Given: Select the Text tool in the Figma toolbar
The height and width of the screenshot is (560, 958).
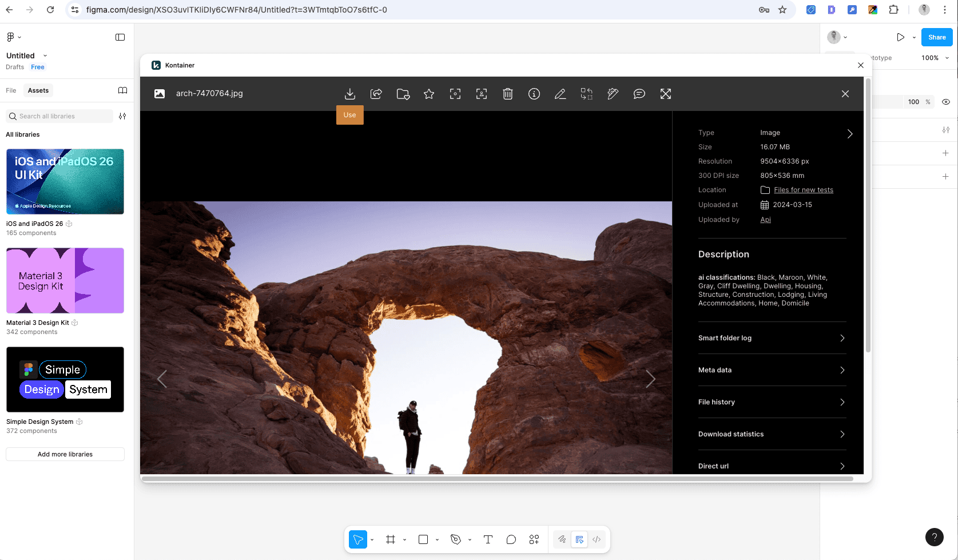Looking at the screenshot, I should point(488,539).
